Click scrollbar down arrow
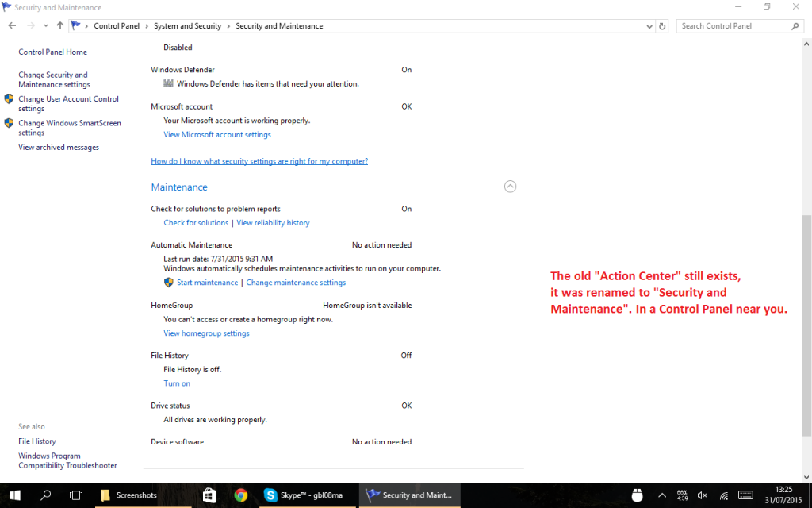Screen dimensions: 812x508 806,477
